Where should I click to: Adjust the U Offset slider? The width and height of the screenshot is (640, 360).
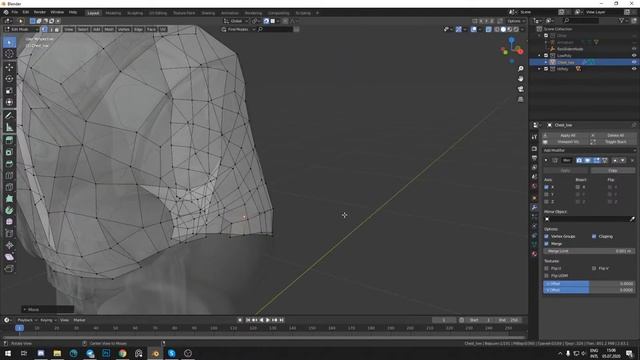point(589,283)
